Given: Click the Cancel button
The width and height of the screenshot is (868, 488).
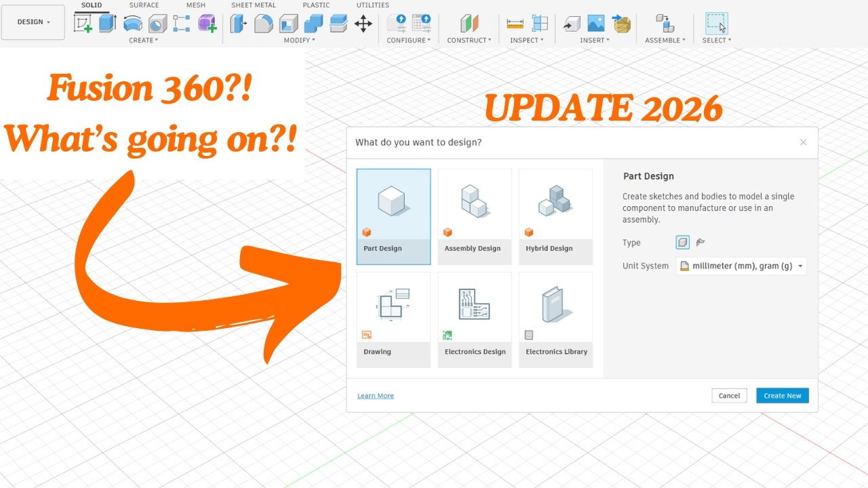Looking at the screenshot, I should coord(729,396).
